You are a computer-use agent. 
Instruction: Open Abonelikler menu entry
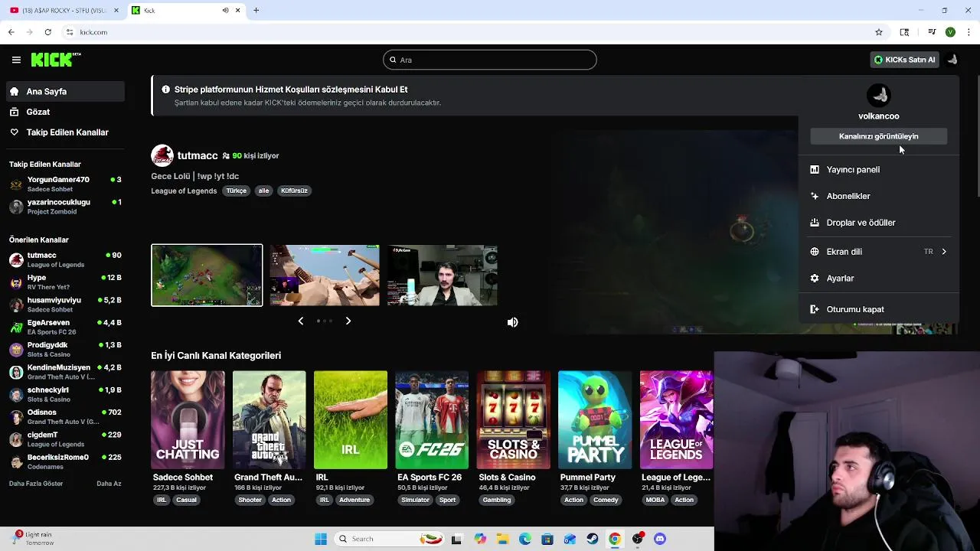coord(878,196)
